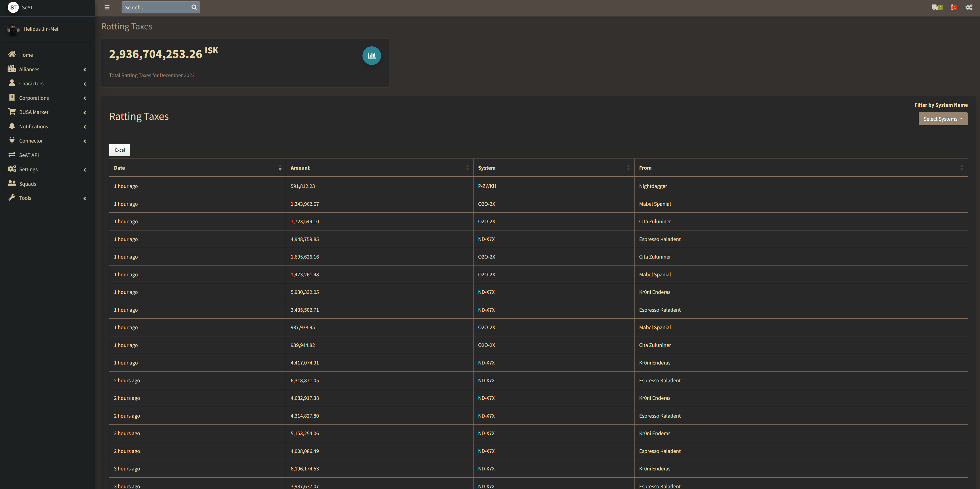Click the Search input field
The width and height of the screenshot is (980, 489).
(x=155, y=7)
